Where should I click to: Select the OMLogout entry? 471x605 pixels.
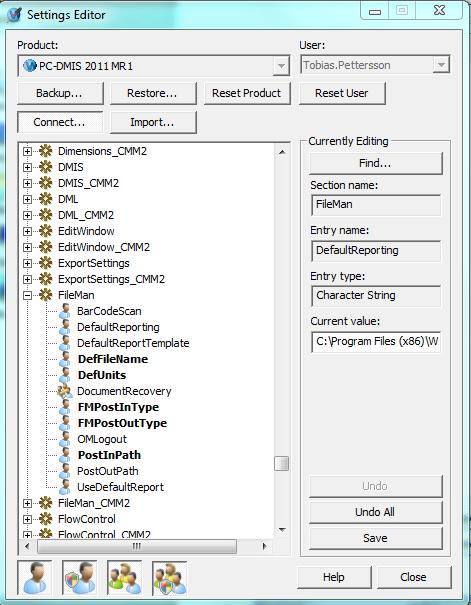point(102,439)
